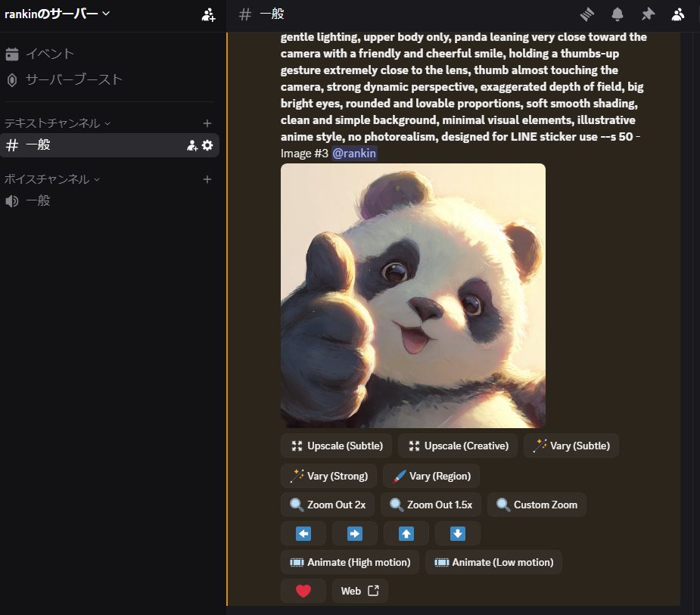Open pinned messages with pin icon
The width and height of the screenshot is (700, 615).
tap(648, 14)
